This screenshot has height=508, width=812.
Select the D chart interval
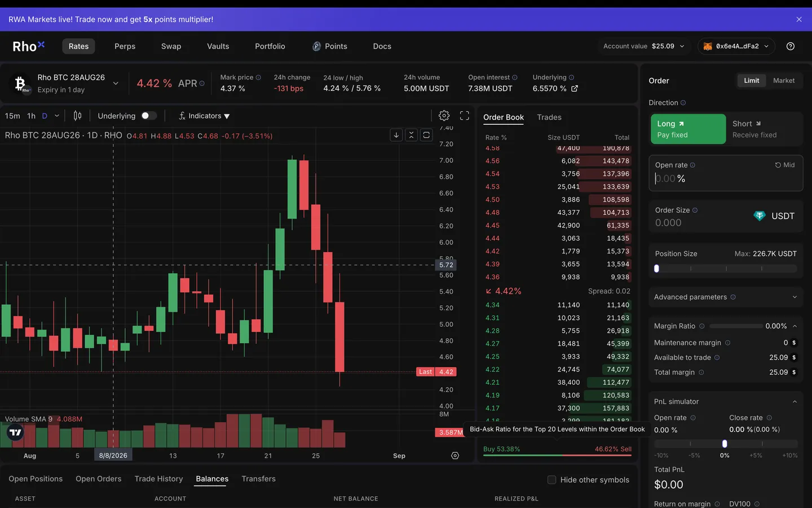click(45, 116)
